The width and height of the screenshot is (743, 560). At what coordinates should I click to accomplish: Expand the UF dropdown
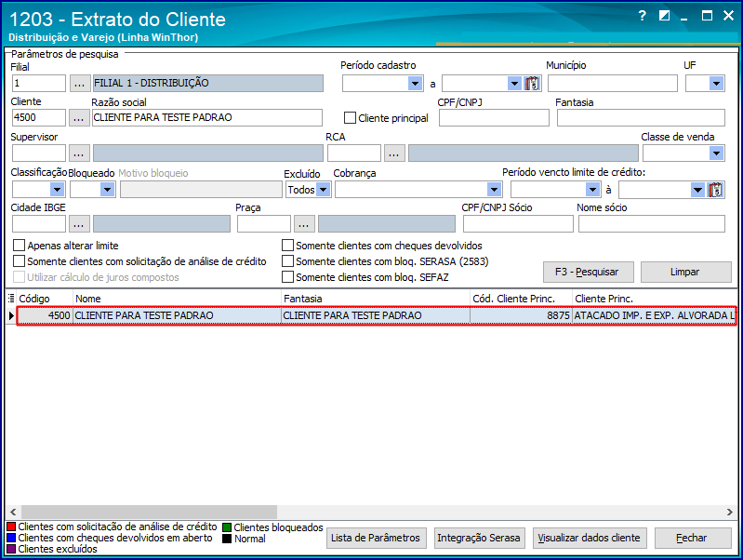coord(716,84)
